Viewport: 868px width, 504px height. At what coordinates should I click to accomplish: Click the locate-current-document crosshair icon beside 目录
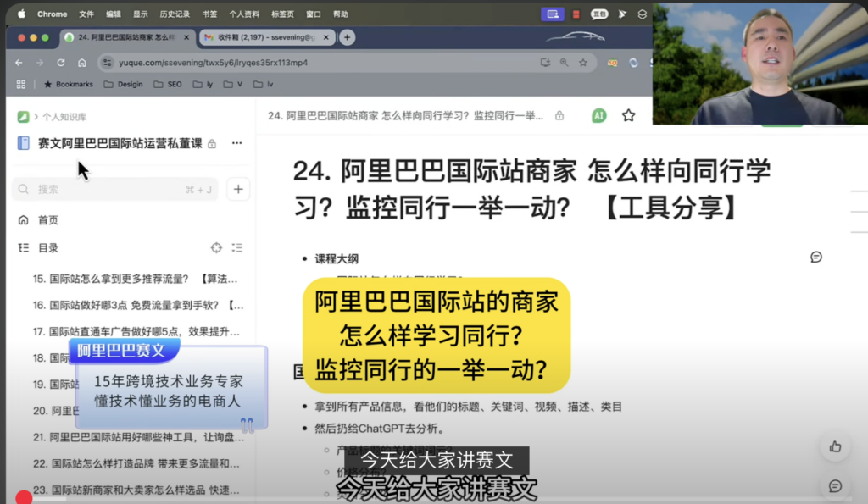pos(217,247)
